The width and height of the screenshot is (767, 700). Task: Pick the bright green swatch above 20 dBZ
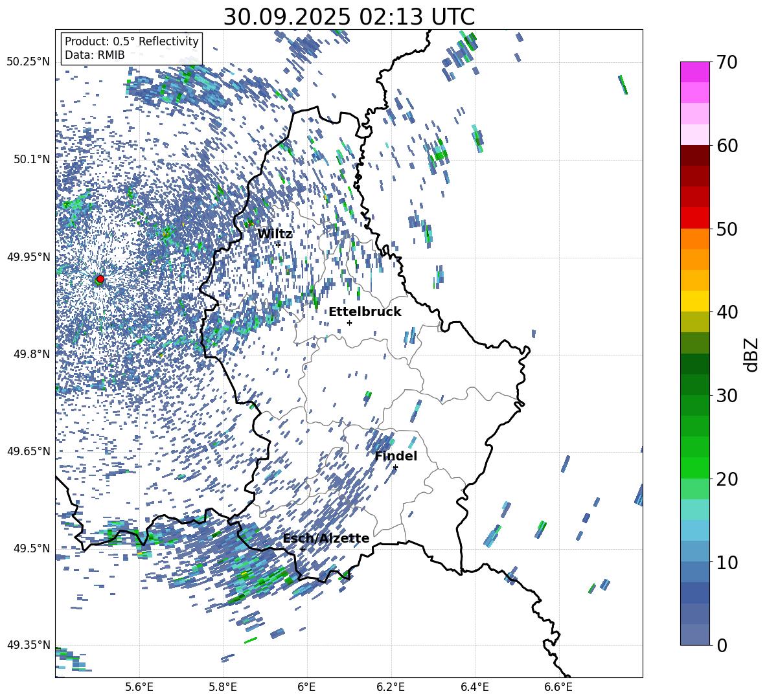tap(695, 468)
